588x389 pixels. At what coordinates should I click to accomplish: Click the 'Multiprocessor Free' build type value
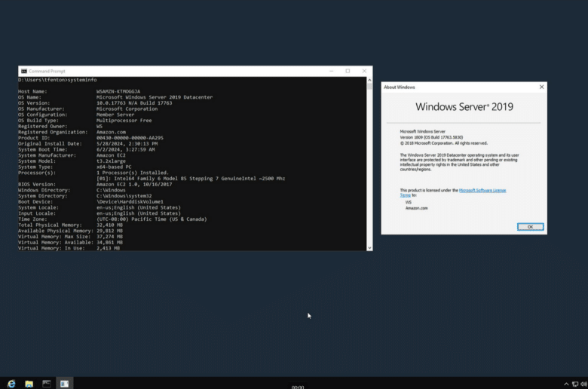point(124,121)
